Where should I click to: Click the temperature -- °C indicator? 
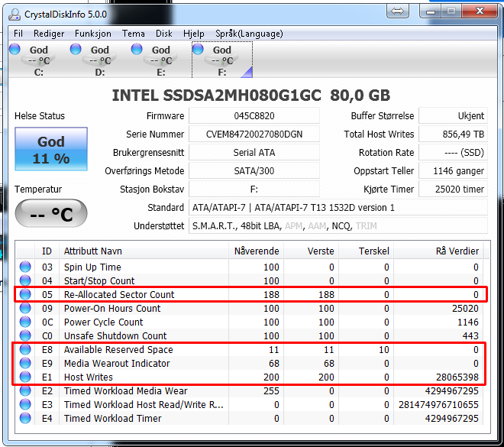[51, 213]
